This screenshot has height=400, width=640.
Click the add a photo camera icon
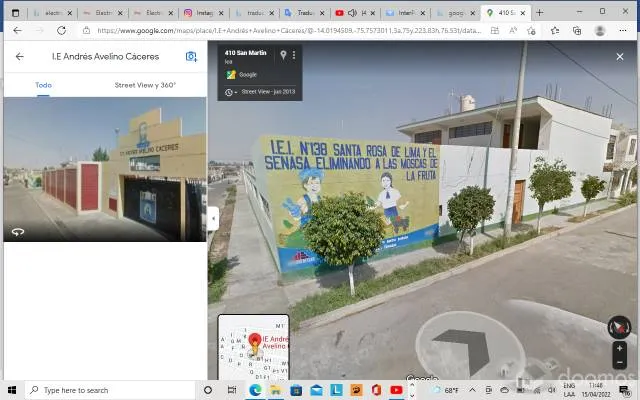[x=191, y=56]
